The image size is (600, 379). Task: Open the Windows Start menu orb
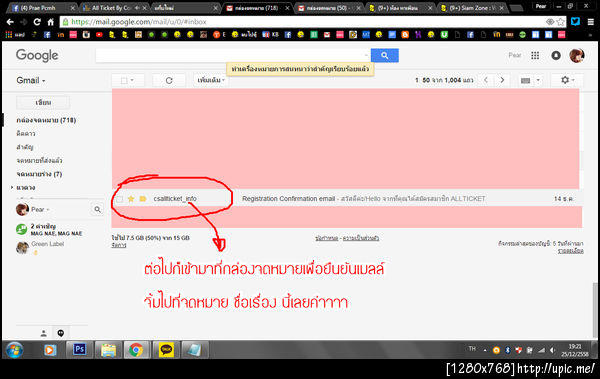(x=14, y=350)
